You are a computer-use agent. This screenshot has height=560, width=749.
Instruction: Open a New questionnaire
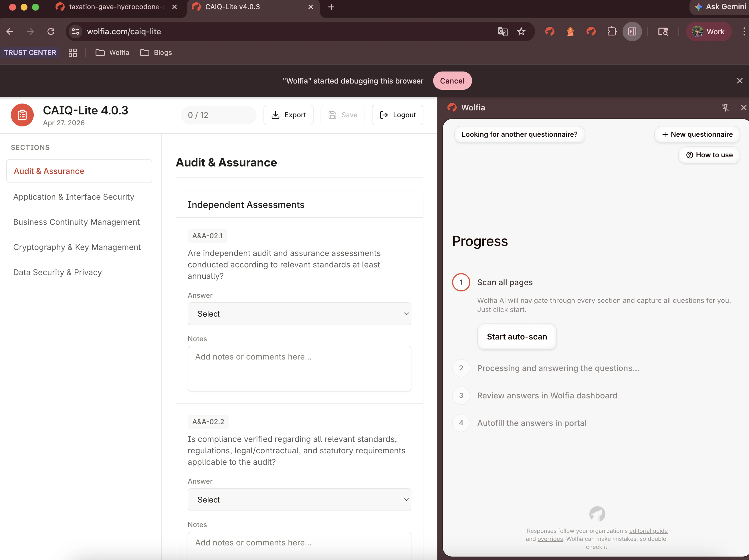(x=697, y=134)
